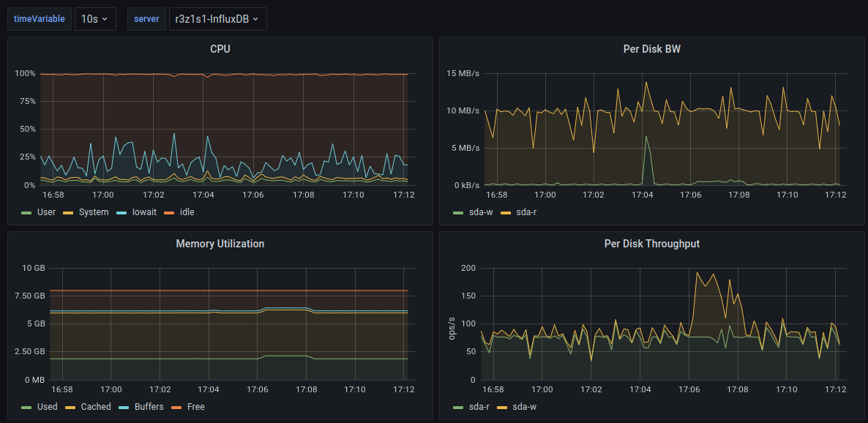Click the idle legend color swatch
Screen dimensions: 868x423
pos(169,212)
